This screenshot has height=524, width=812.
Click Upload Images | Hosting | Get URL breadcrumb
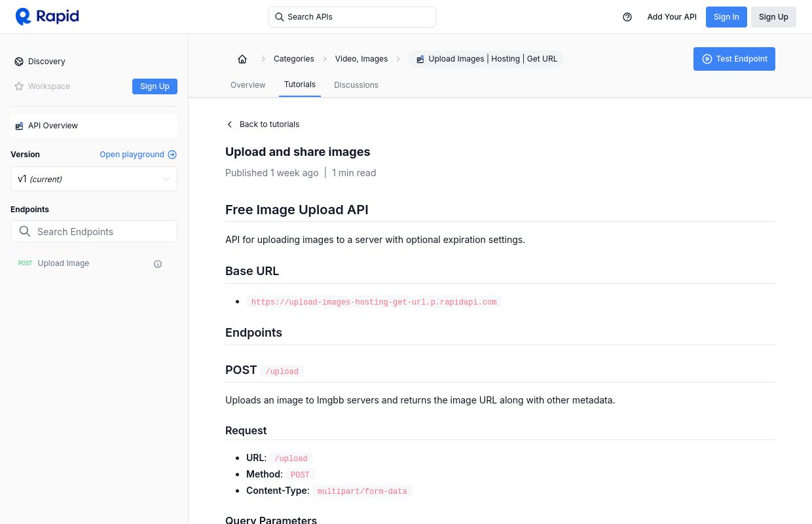486,59
